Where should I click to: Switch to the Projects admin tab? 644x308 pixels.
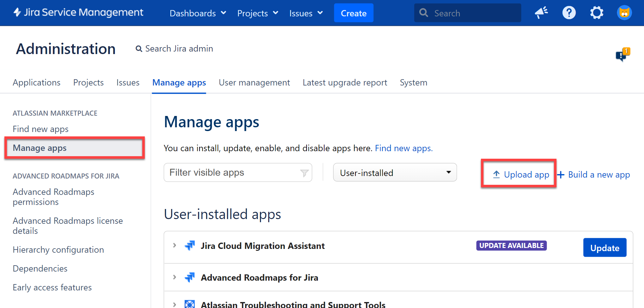point(88,82)
